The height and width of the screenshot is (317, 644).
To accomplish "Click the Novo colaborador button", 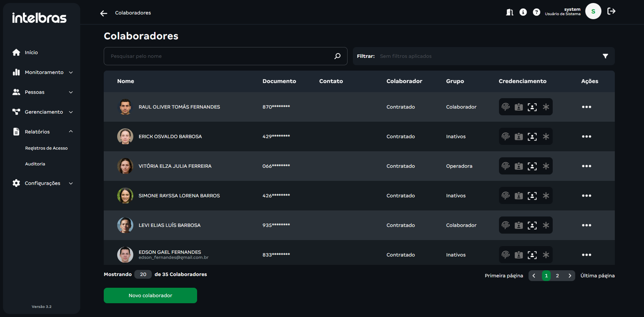I will (150, 295).
